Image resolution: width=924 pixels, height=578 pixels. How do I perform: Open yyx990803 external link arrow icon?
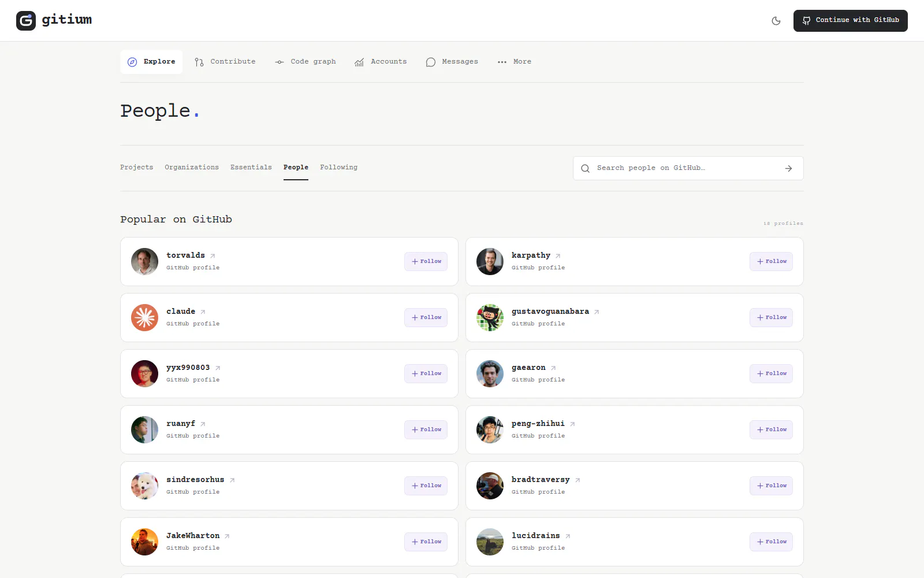[218, 368]
